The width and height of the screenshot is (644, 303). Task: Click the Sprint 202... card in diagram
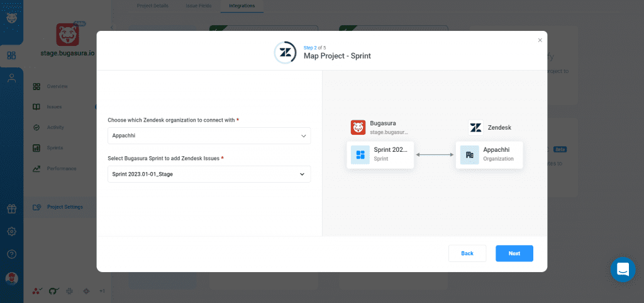pyautogui.click(x=380, y=155)
